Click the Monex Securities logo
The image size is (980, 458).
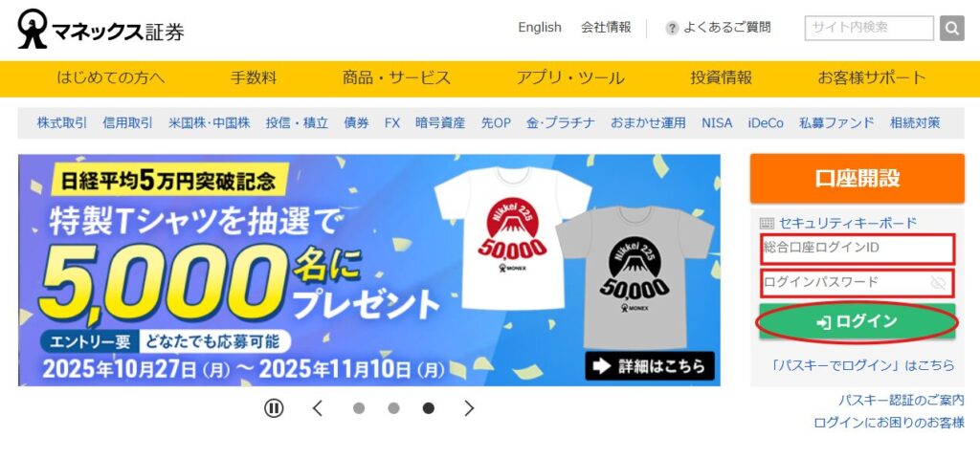pos(101,30)
